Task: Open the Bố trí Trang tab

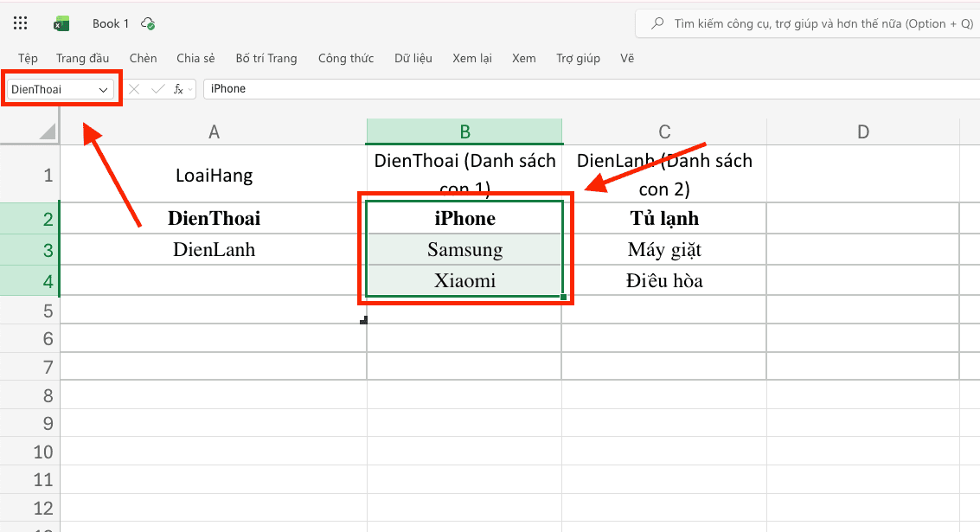Action: pos(266,58)
